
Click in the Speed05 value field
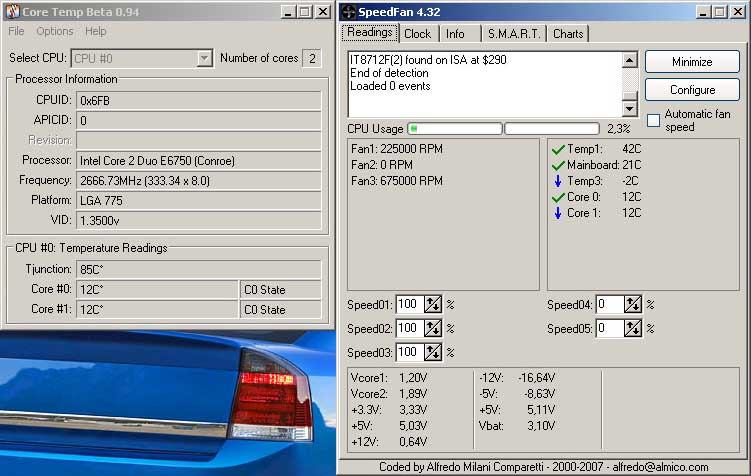coord(610,329)
